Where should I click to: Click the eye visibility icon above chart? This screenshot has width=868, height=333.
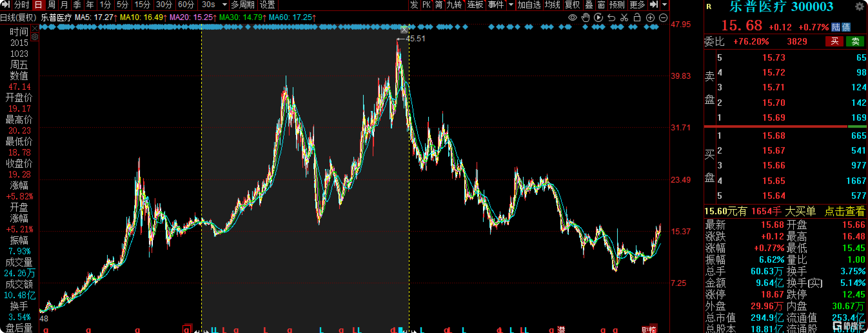[x=572, y=18]
